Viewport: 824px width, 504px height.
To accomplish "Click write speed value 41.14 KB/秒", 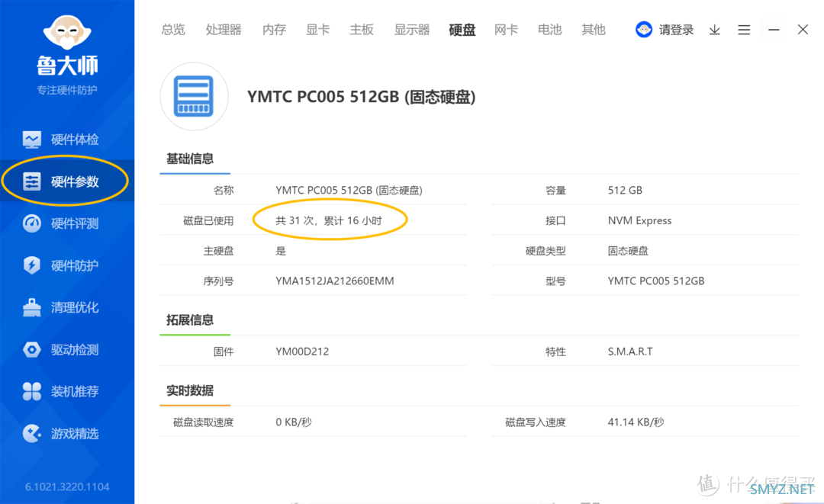I will coord(636,422).
